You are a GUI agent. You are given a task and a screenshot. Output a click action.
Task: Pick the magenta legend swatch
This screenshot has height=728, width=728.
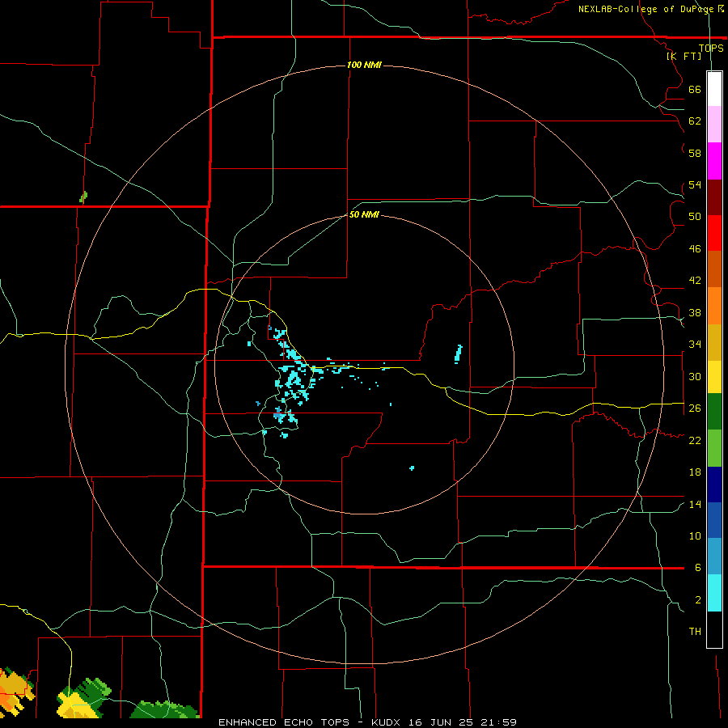tap(714, 161)
